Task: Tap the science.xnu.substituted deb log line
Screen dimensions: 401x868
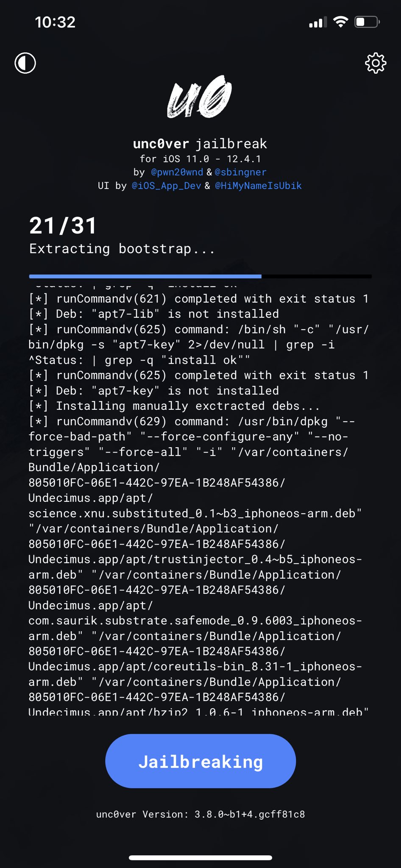Action: coord(195,514)
